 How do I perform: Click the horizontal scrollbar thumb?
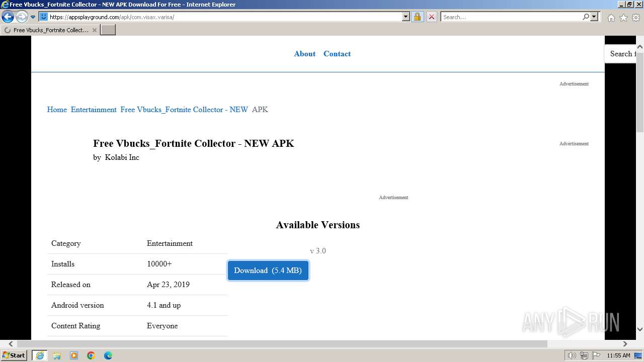pyautogui.click(x=282, y=344)
